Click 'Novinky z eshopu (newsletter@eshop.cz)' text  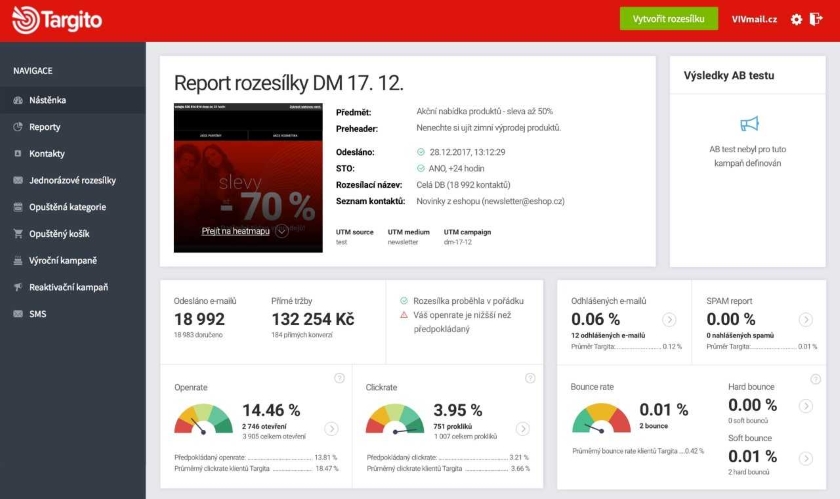pos(490,202)
